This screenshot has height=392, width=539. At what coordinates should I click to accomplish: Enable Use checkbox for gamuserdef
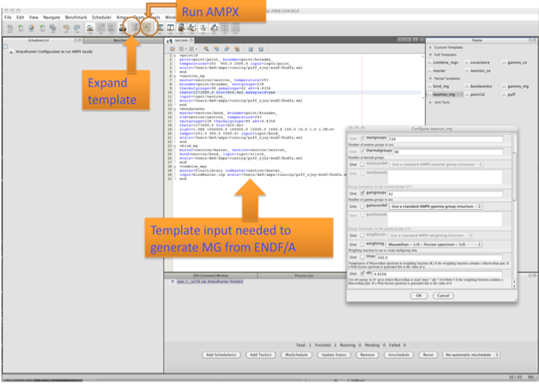tap(362, 206)
